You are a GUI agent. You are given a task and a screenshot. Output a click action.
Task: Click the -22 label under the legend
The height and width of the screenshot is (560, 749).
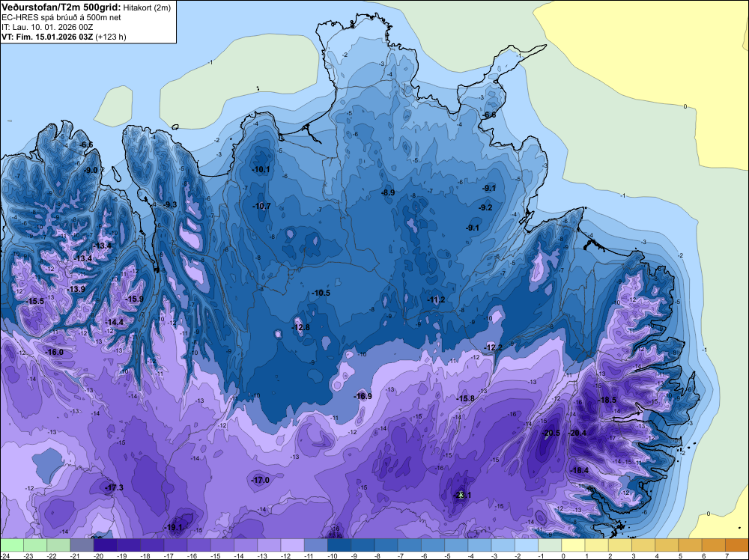coord(52,556)
